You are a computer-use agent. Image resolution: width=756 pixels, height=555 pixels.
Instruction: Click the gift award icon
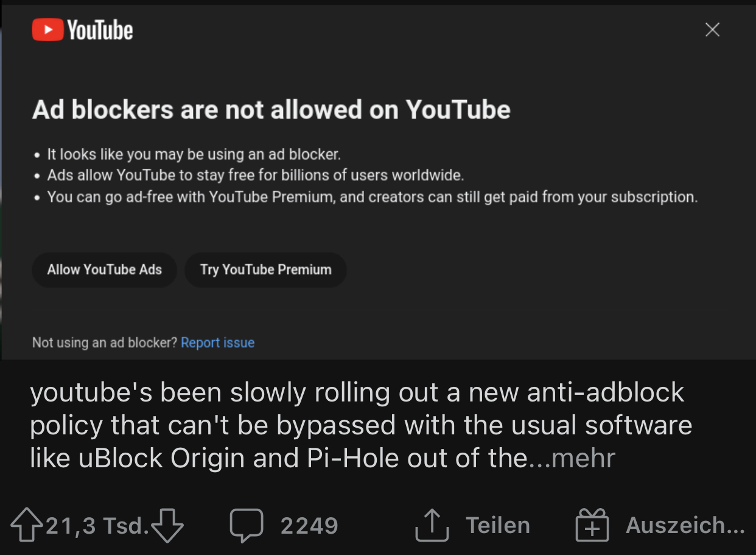(x=592, y=525)
